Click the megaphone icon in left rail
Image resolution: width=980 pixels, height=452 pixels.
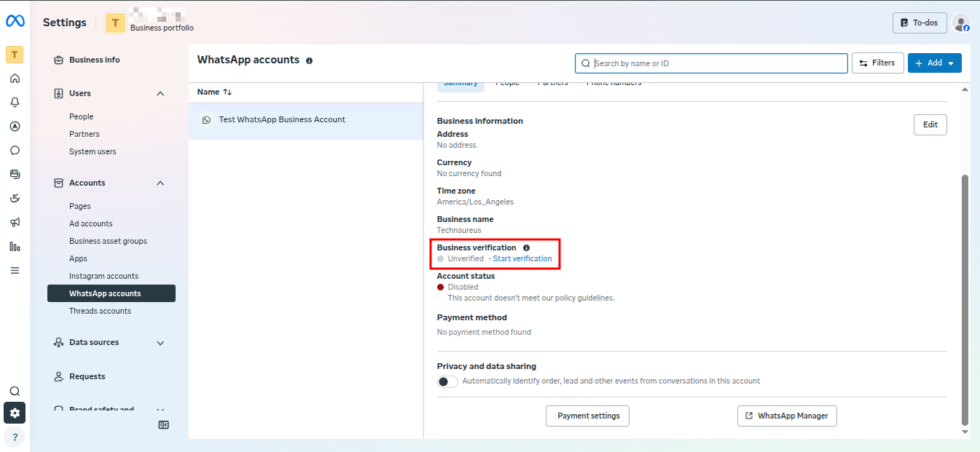tap(15, 222)
